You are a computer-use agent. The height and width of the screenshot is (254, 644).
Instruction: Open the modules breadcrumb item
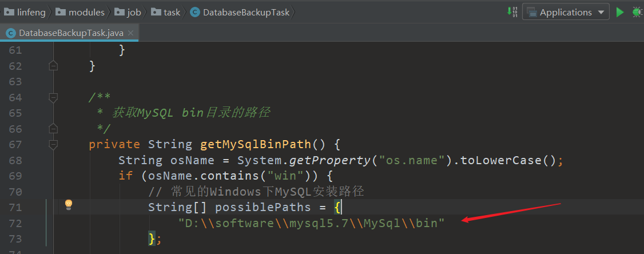point(86,12)
